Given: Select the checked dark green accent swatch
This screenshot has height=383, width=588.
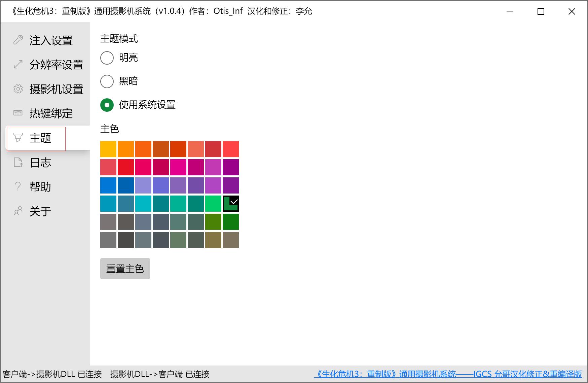Looking at the screenshot, I should [x=231, y=204].
